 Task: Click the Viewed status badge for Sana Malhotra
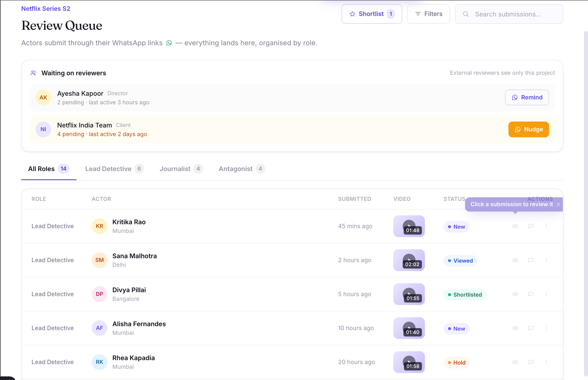point(460,261)
